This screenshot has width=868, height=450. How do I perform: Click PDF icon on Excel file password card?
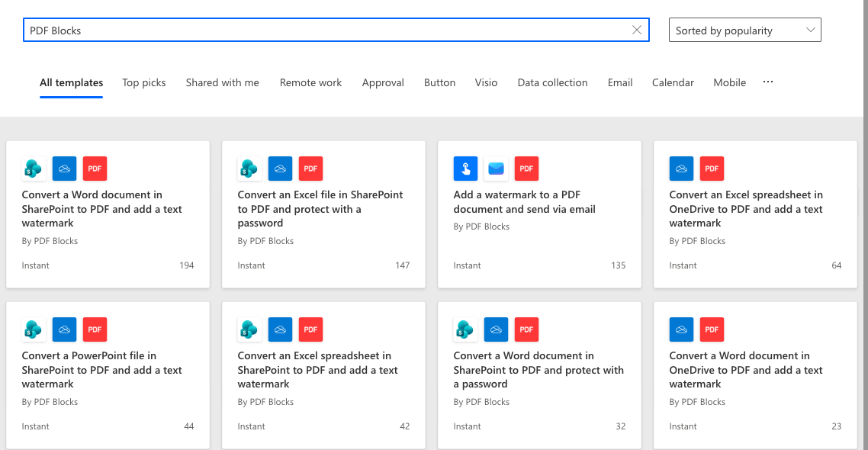pos(310,169)
